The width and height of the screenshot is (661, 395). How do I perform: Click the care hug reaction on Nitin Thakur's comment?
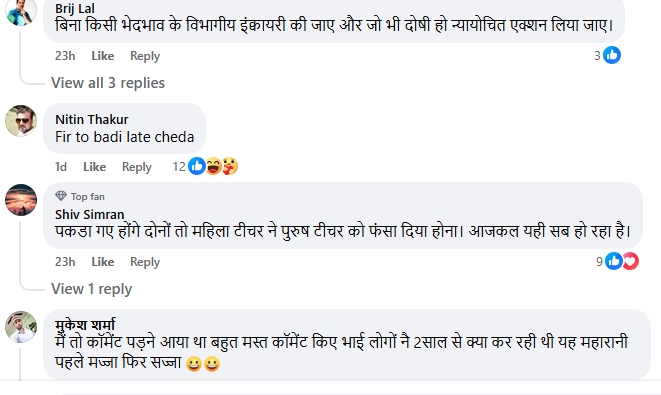pos(230,166)
